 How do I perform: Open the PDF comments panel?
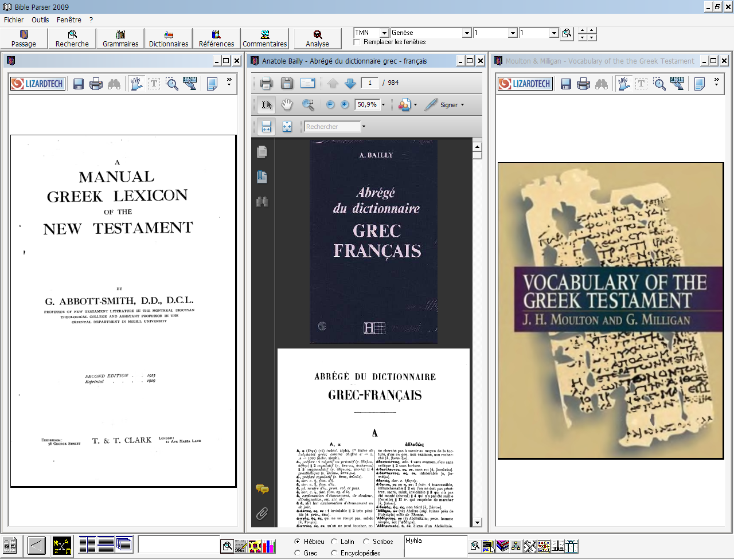(262, 489)
